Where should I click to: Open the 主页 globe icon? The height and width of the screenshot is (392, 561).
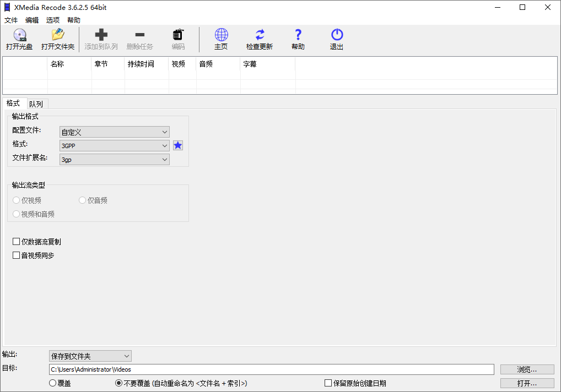click(x=221, y=35)
